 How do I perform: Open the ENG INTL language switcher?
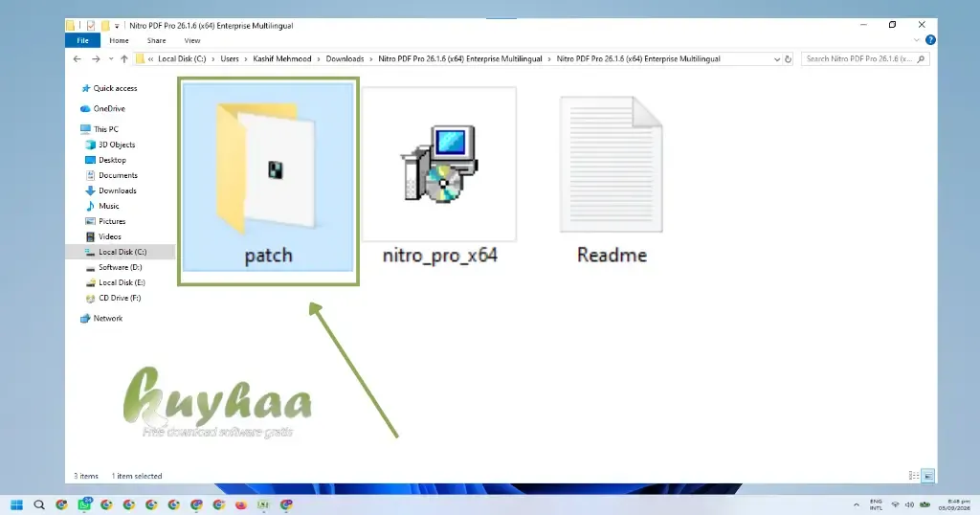tap(876, 505)
